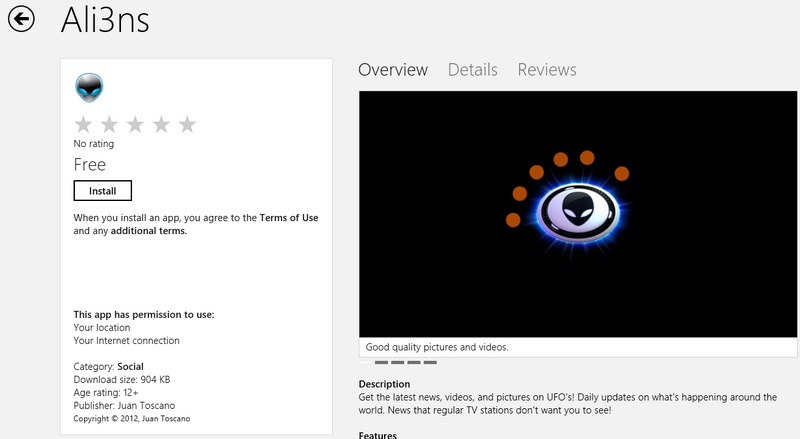
Task: Select the first screenshot page indicator
Action: (x=365, y=362)
